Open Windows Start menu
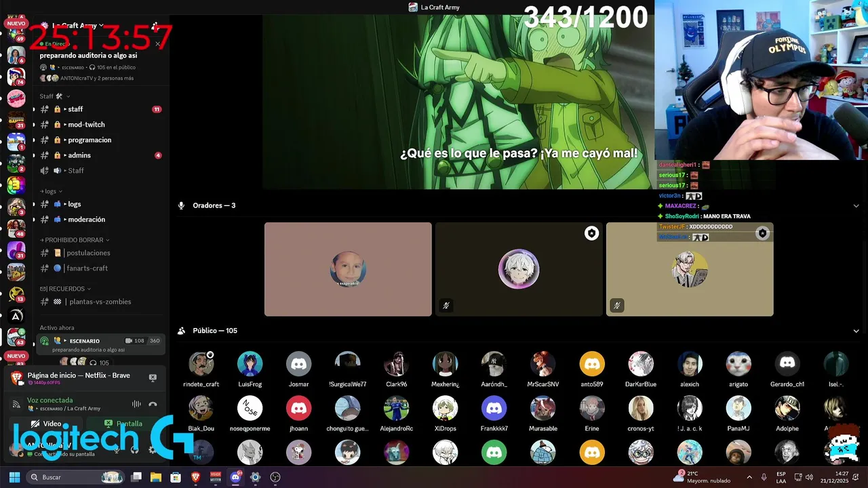This screenshot has height=488, width=868. coord(14,477)
